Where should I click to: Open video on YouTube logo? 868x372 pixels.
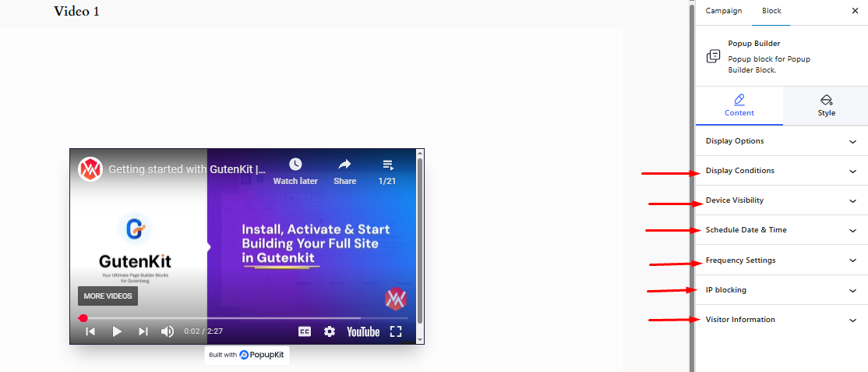pyautogui.click(x=363, y=331)
